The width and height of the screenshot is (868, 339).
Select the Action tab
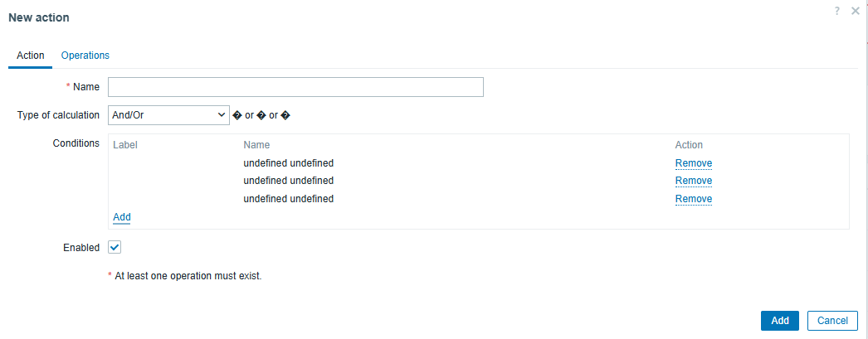31,56
